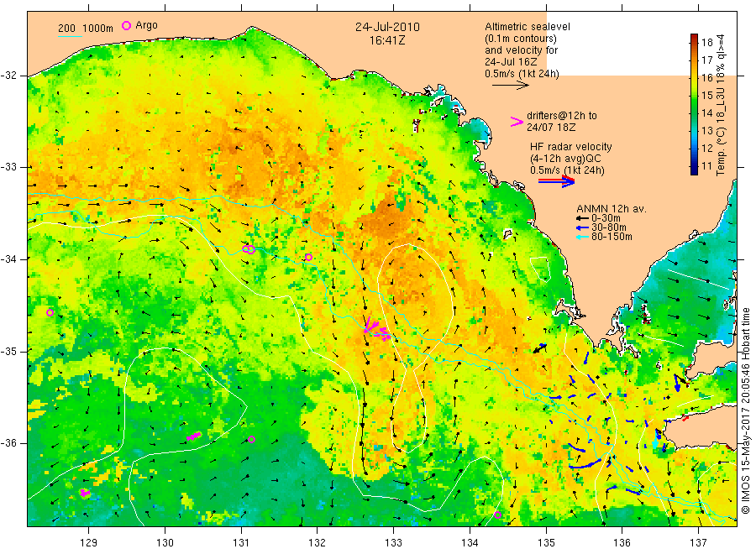Click the longitude axis label 132
Screen dimensions: 756x554
(x=318, y=543)
